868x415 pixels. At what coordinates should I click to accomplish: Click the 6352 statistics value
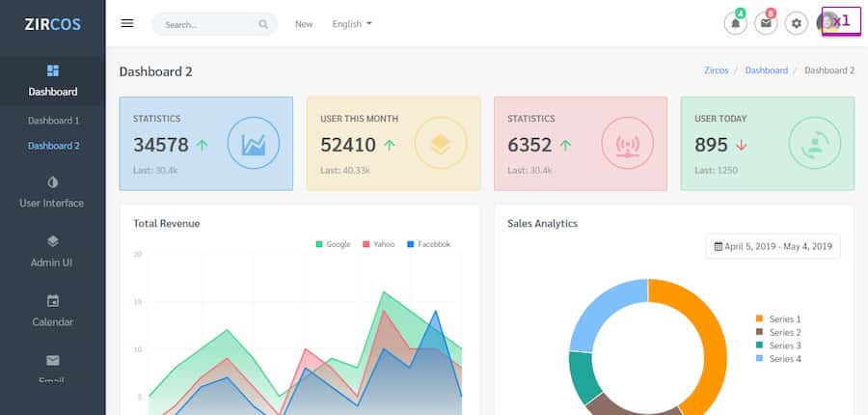pos(529,145)
